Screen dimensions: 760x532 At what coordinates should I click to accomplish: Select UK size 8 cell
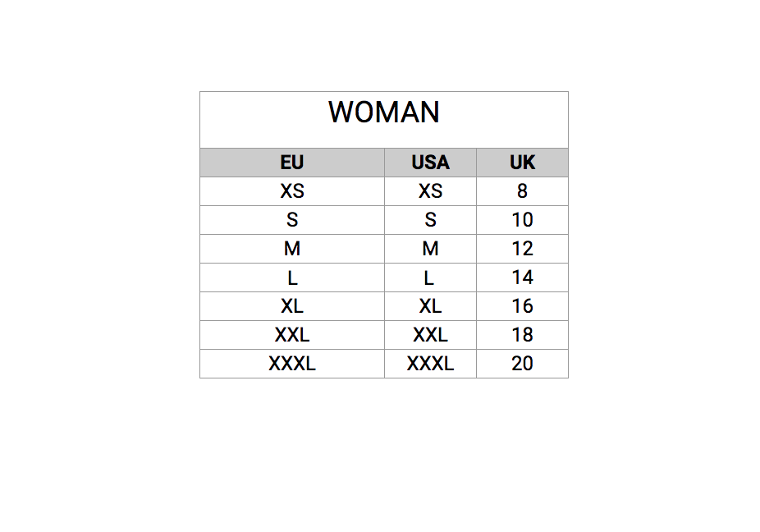pos(522,191)
